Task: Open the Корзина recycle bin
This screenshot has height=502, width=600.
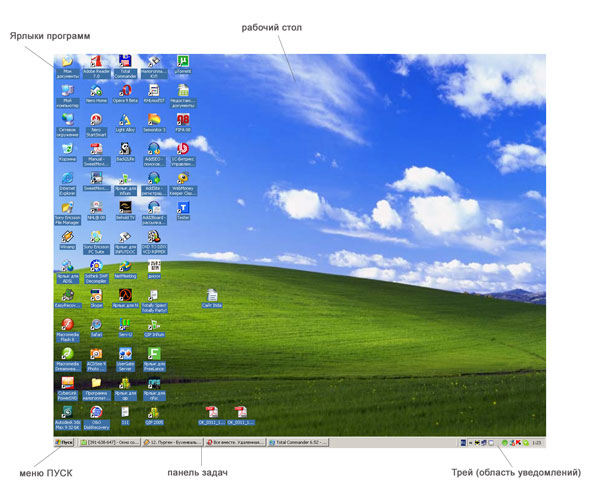Action: 67,152
